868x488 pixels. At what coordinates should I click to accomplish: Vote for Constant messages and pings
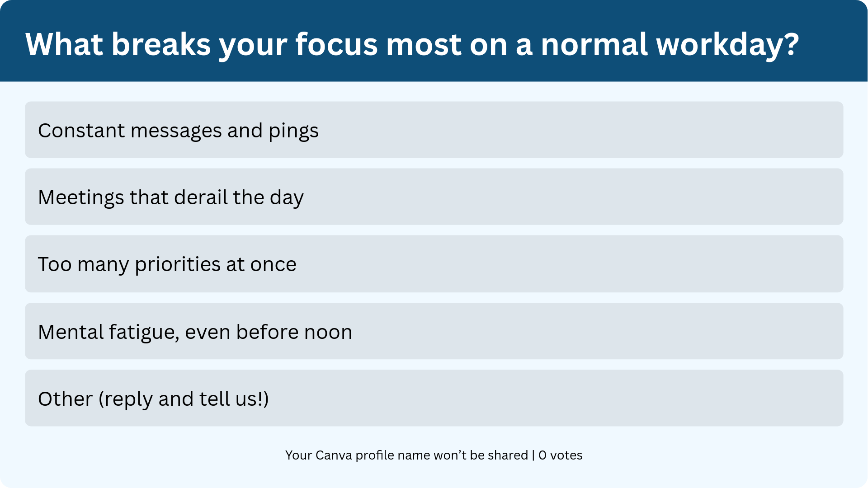point(434,130)
